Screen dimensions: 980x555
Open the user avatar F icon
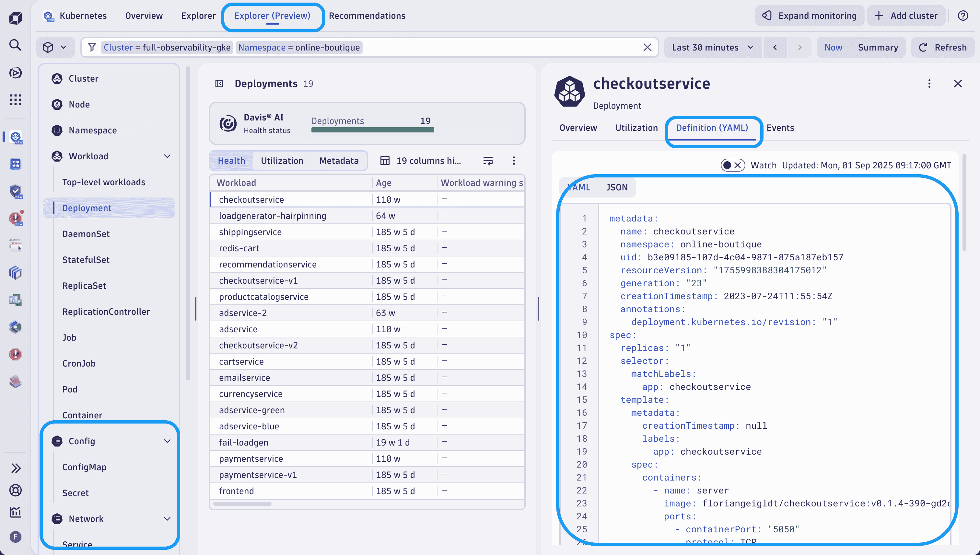[15, 537]
